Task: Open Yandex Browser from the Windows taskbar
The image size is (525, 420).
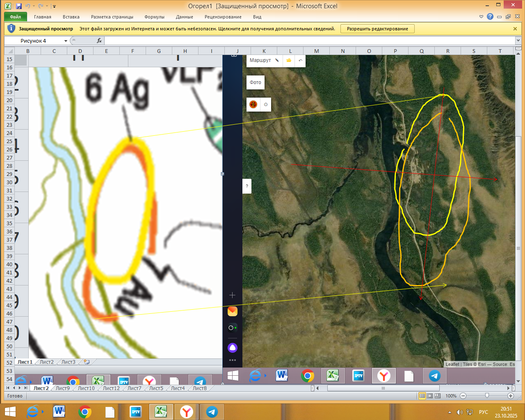Action: (187, 411)
